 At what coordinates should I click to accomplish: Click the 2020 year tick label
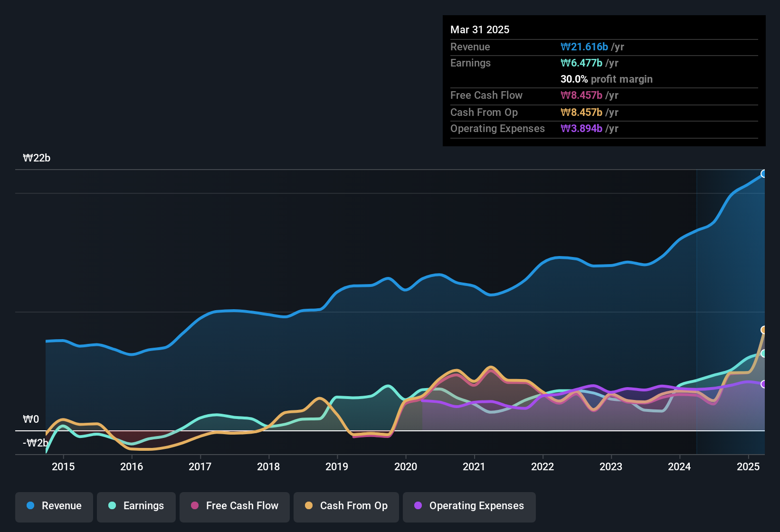coord(406,466)
